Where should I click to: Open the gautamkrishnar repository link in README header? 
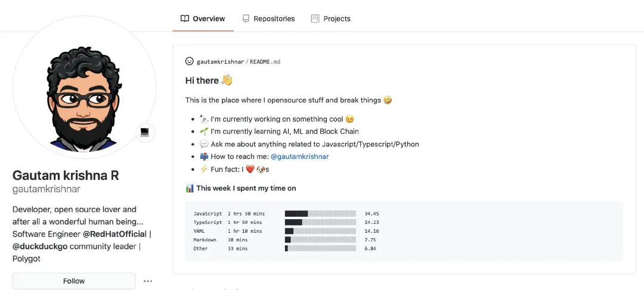click(x=220, y=62)
